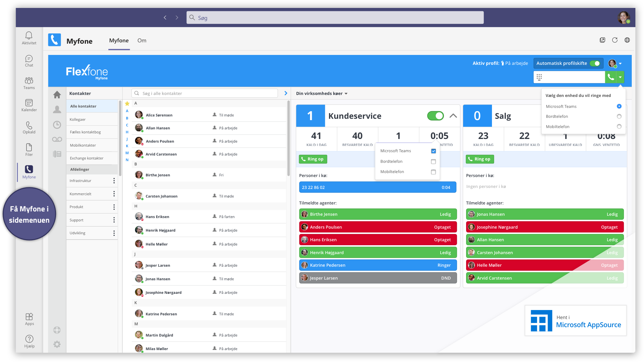Image resolution: width=644 pixels, height=362 pixels.
Task: Click the pop-out app icon
Action: coord(602,40)
